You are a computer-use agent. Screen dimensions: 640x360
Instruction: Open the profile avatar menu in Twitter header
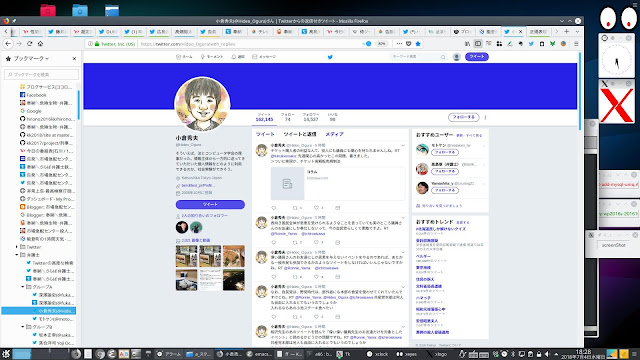[x=457, y=57]
